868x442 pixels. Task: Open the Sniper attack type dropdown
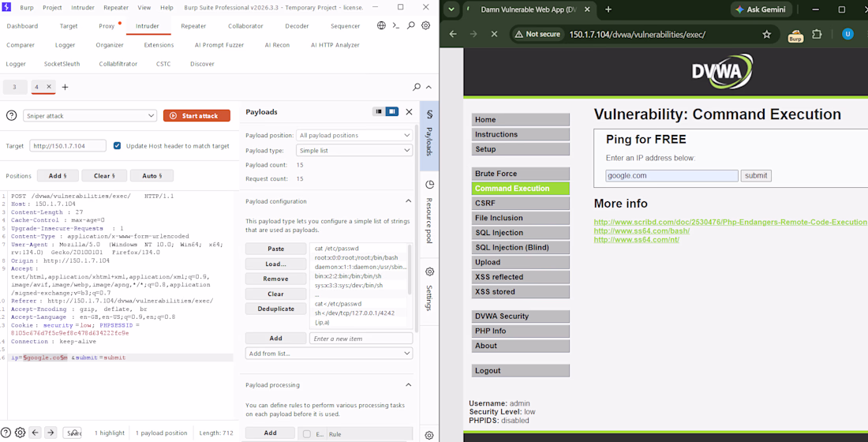point(90,116)
